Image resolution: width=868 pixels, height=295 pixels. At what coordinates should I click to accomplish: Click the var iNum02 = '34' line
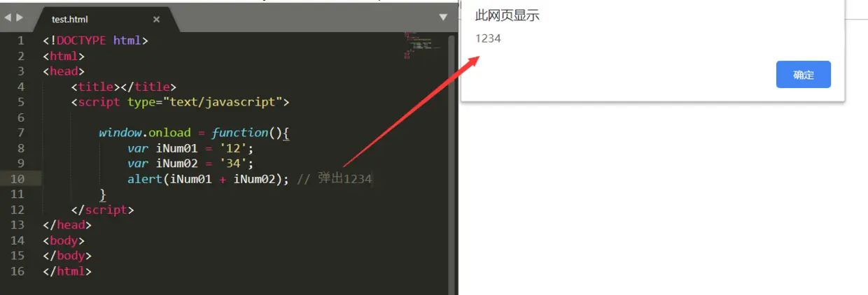[190, 164]
